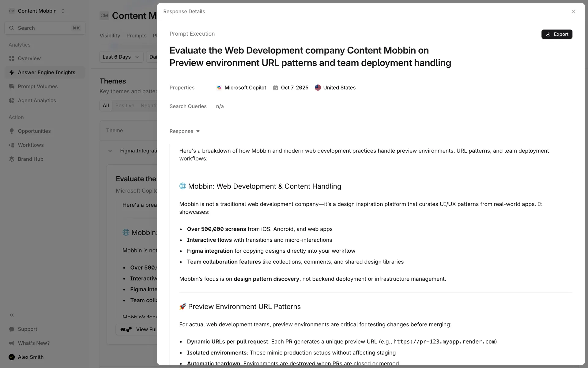Select the Positive themes filter
The height and width of the screenshot is (368, 588).
(125, 105)
